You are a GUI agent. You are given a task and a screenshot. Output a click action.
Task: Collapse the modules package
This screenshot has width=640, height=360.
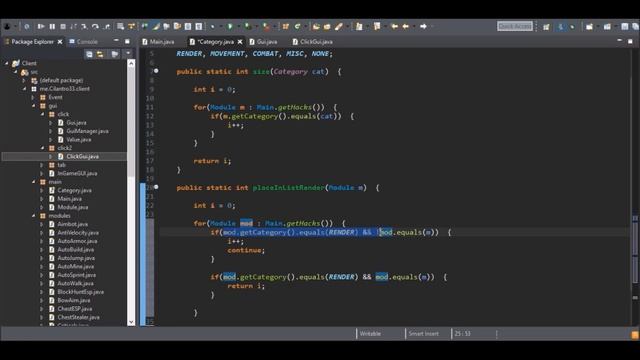(x=33, y=216)
